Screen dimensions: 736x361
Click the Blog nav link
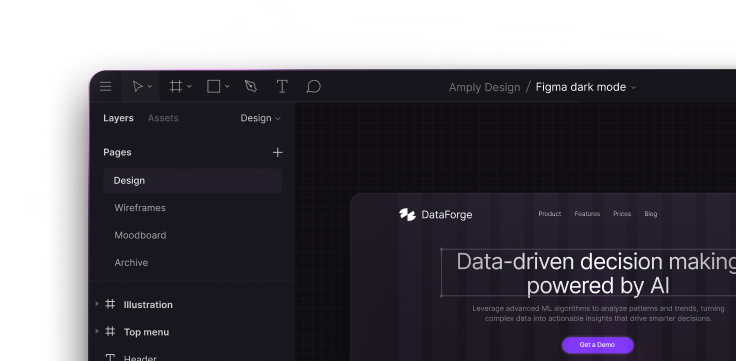click(651, 214)
